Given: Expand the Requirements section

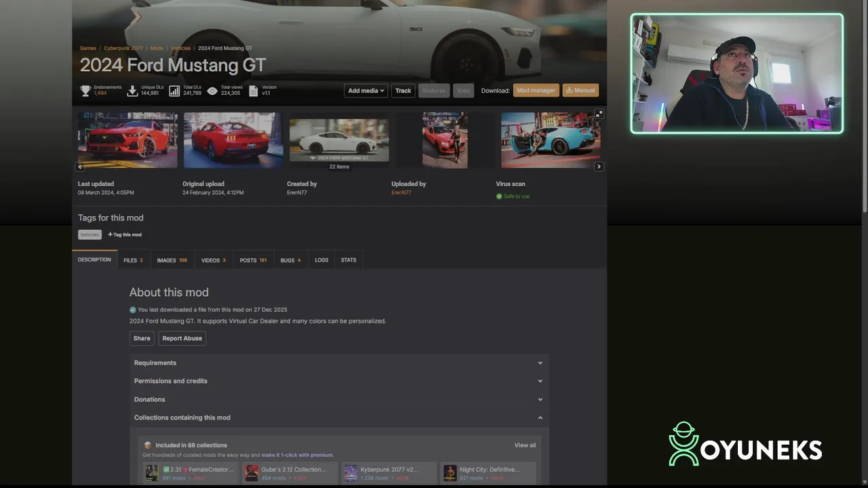Looking at the screenshot, I should coord(339,363).
